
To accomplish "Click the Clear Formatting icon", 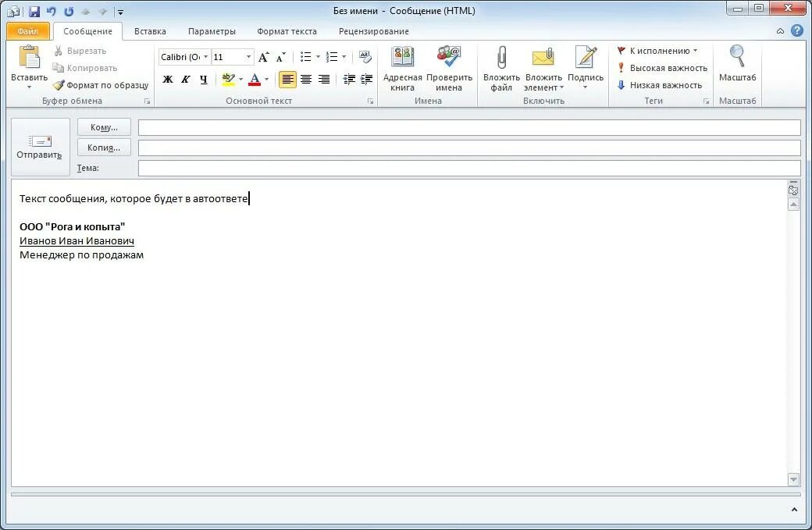I will coord(365,57).
